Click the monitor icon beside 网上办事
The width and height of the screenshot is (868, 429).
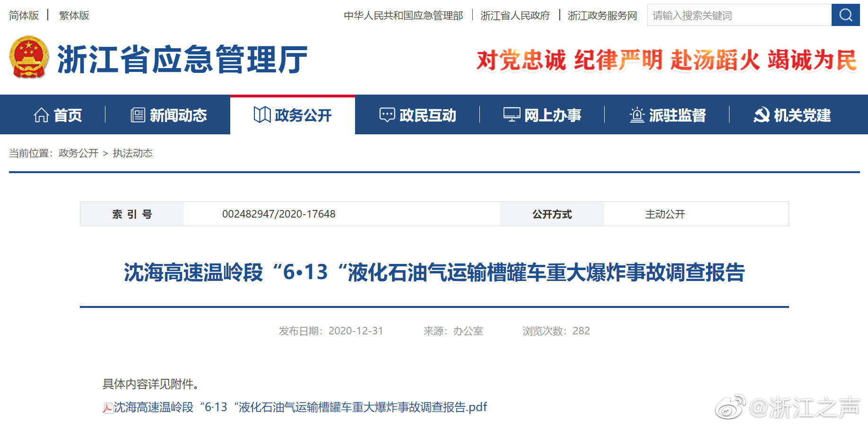point(512,115)
